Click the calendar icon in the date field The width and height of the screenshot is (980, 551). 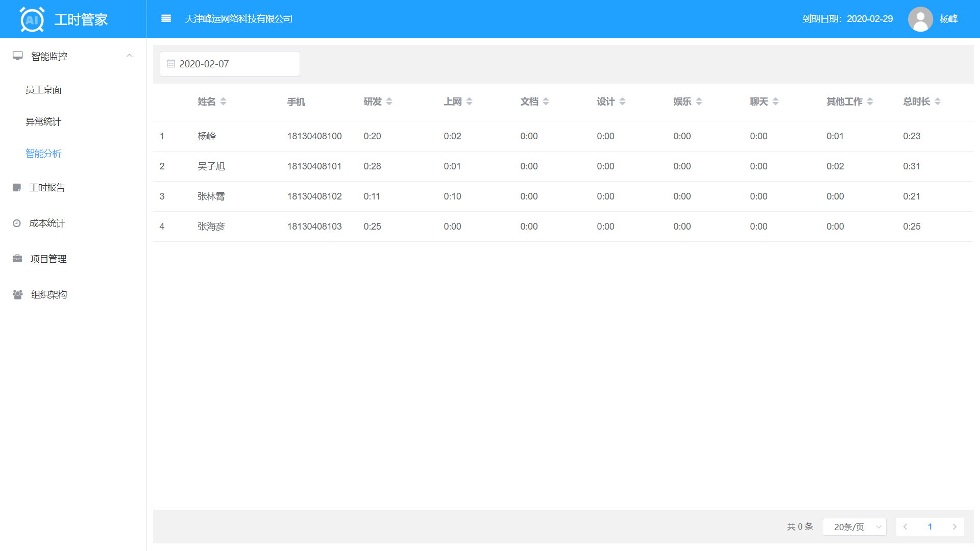point(171,64)
